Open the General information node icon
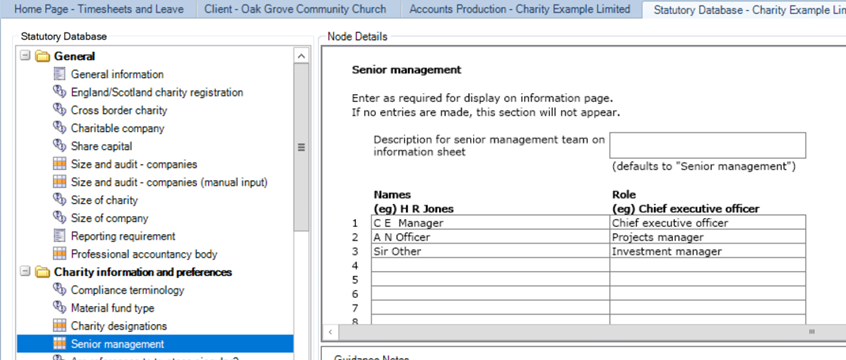The height and width of the screenshot is (360, 846). pos(60,74)
